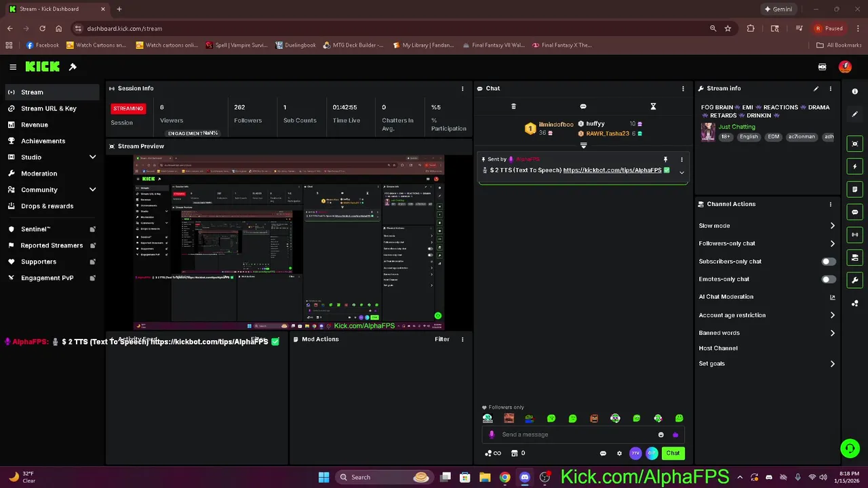868x488 pixels.
Task: Open the Windows Start menu
Action: (323, 477)
